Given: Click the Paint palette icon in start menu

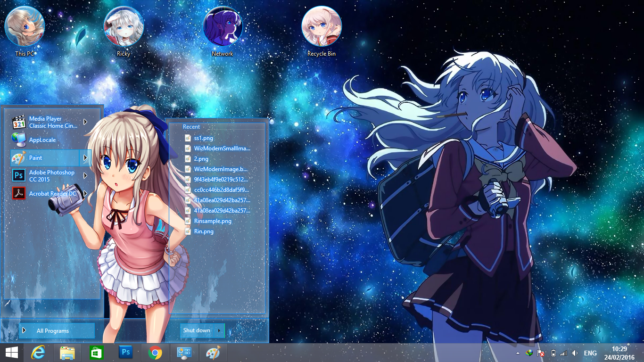Looking at the screenshot, I should [18, 158].
